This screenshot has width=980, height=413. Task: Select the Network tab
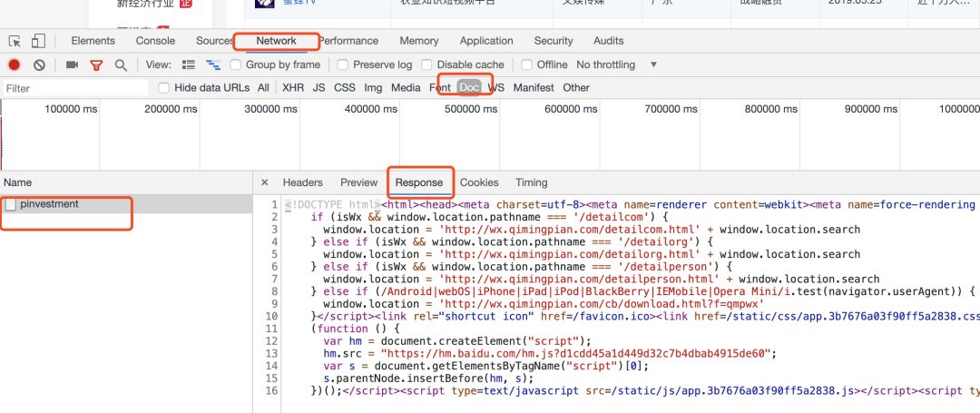pyautogui.click(x=276, y=41)
